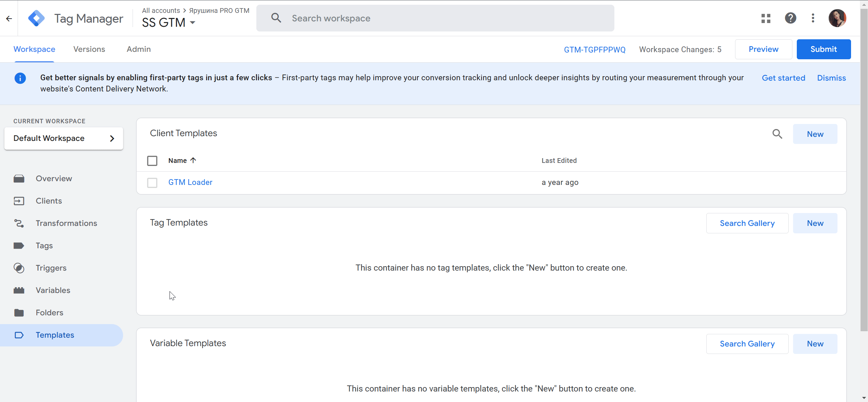
Task: Click the Variables icon in the sidebar
Action: pos(19,290)
